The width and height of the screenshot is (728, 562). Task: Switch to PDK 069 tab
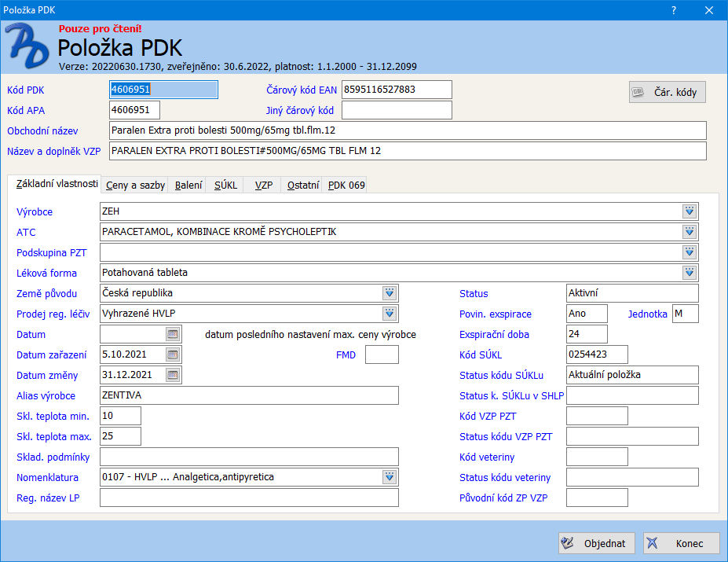pyautogui.click(x=346, y=185)
